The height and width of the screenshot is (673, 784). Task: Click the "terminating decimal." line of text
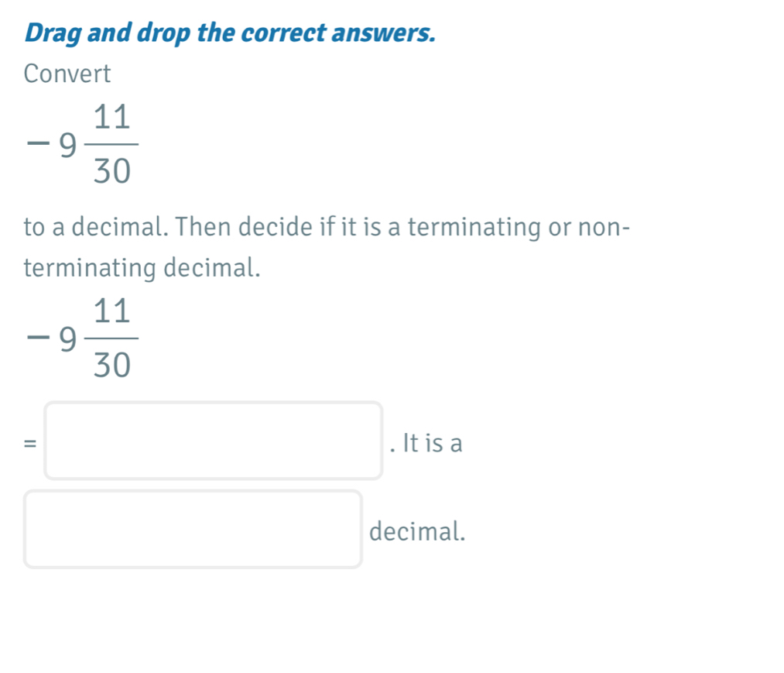pos(142,268)
